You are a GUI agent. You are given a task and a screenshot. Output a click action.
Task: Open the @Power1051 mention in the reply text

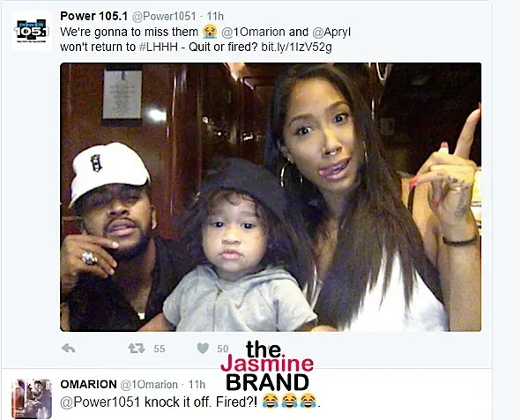point(100,402)
